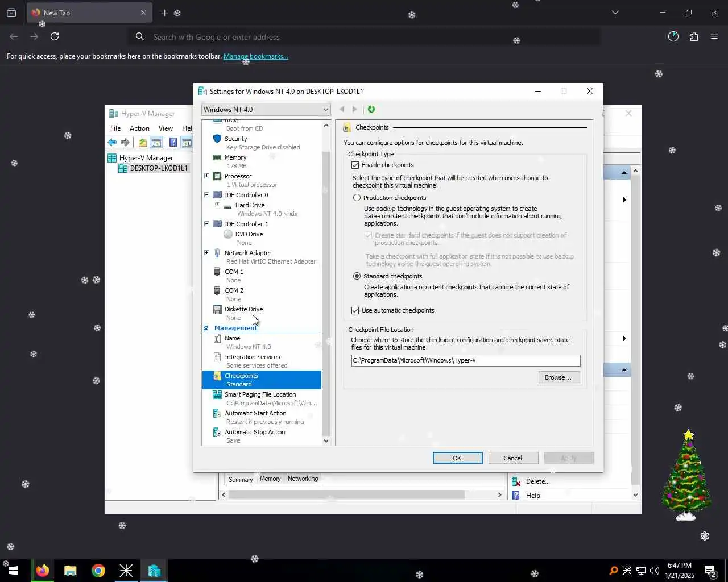728x582 pixels.
Task: Uncheck Use automatic checkpoints
Action: 355,310
